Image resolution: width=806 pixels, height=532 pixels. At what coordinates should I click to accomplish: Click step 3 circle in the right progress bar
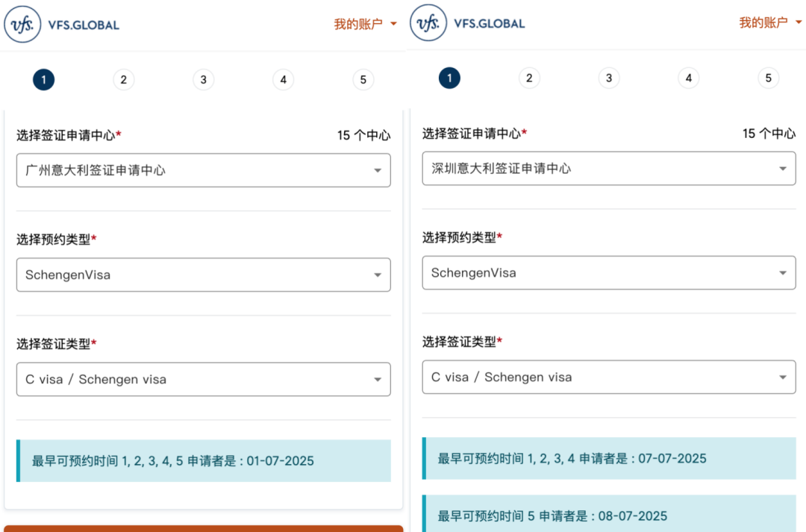(609, 78)
